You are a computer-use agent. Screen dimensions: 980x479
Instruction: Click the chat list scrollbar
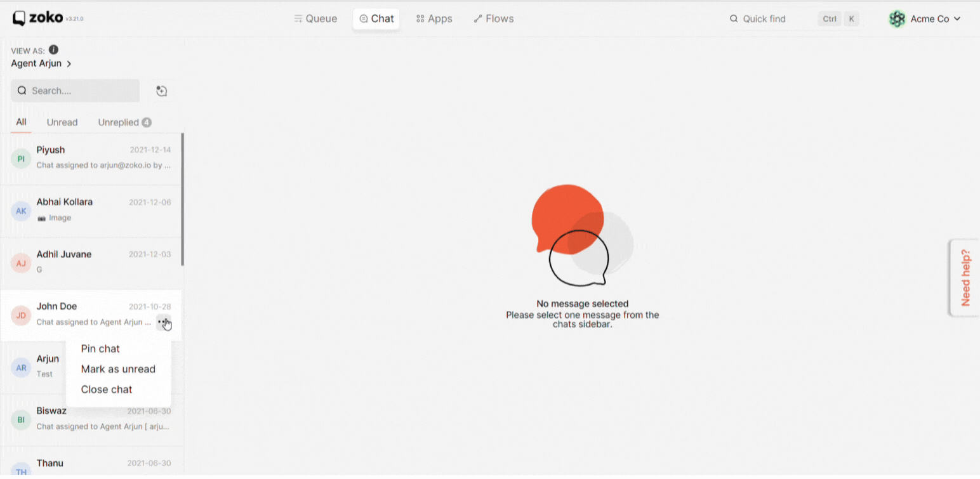pos(183,199)
